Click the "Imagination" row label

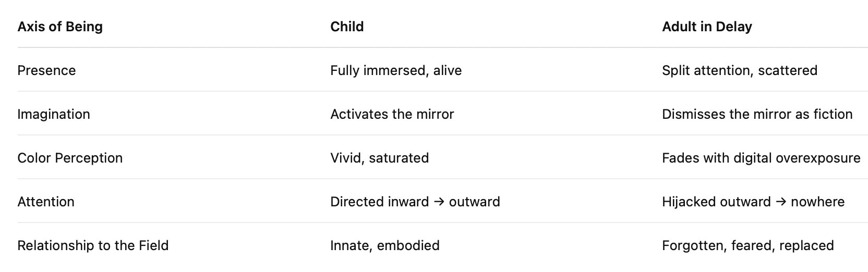(x=54, y=114)
